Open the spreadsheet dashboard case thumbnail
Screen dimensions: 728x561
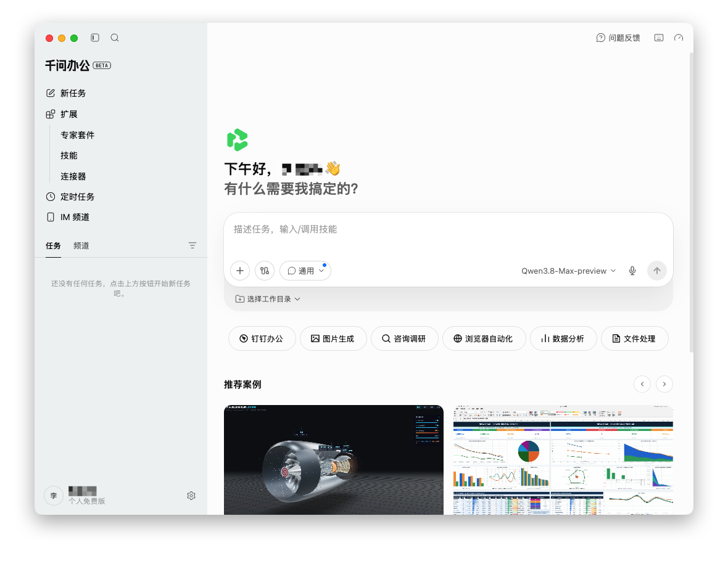(x=563, y=460)
